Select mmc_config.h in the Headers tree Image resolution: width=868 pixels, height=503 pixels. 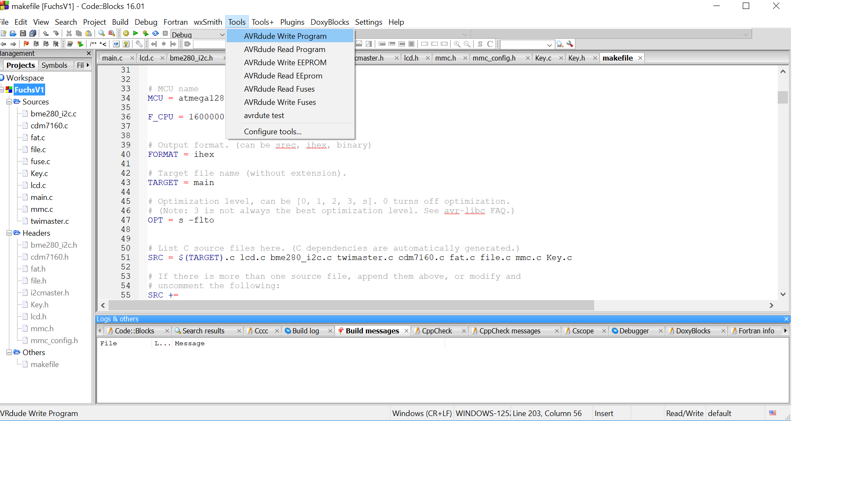pyautogui.click(x=54, y=341)
